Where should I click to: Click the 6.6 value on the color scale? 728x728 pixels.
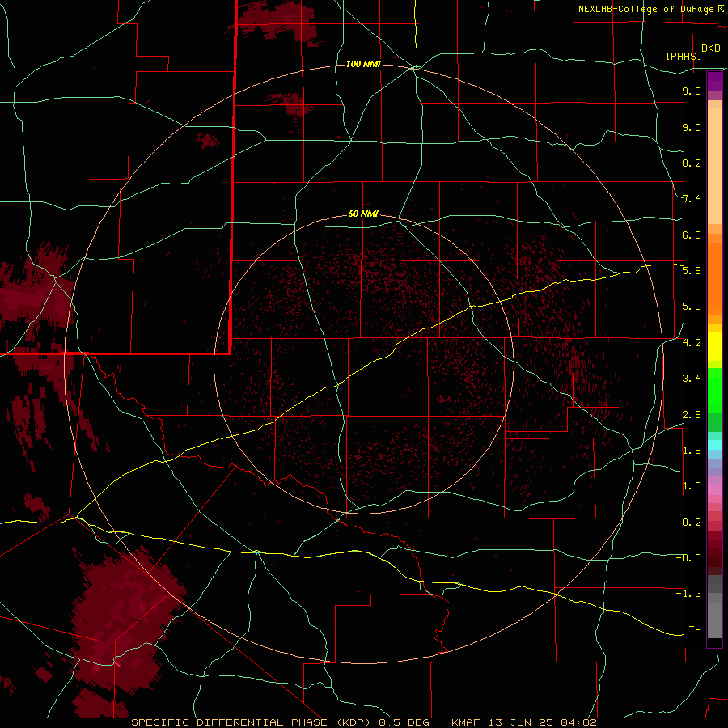(x=692, y=235)
